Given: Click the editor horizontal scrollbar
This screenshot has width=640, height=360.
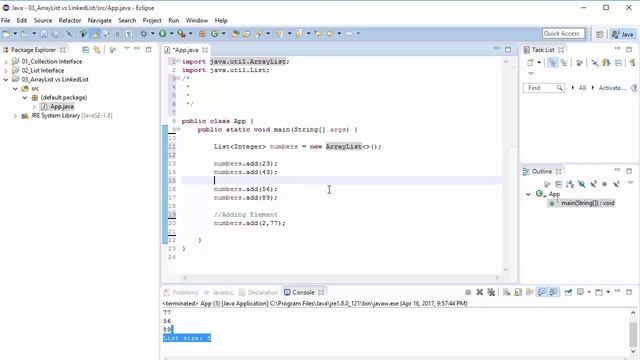Looking at the screenshot, I should (x=341, y=278).
